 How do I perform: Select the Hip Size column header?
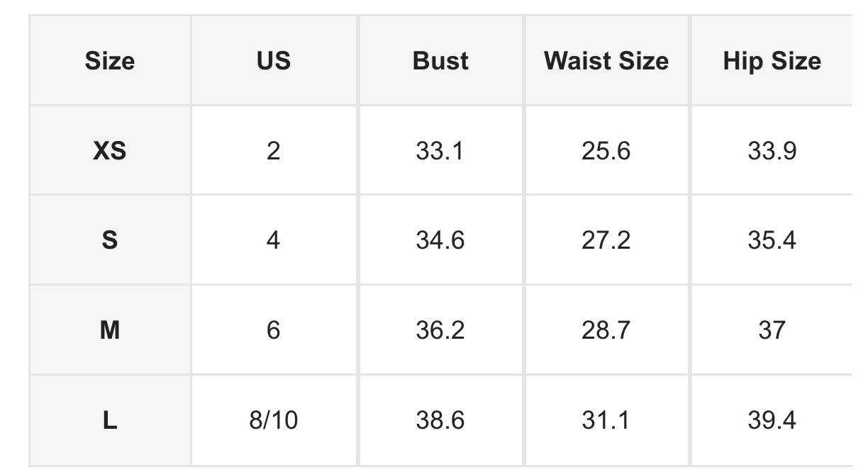pos(772,61)
